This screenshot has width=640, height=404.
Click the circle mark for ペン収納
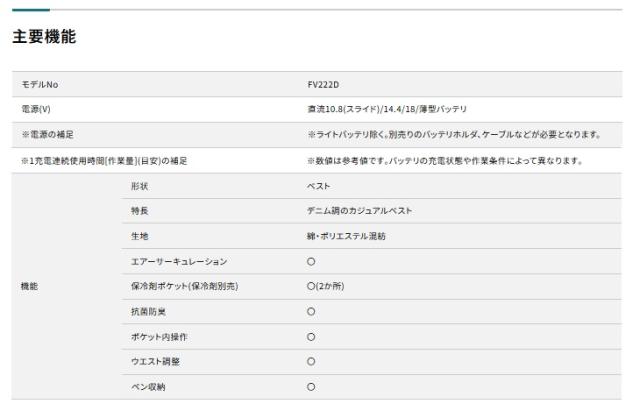pyautogui.click(x=311, y=387)
